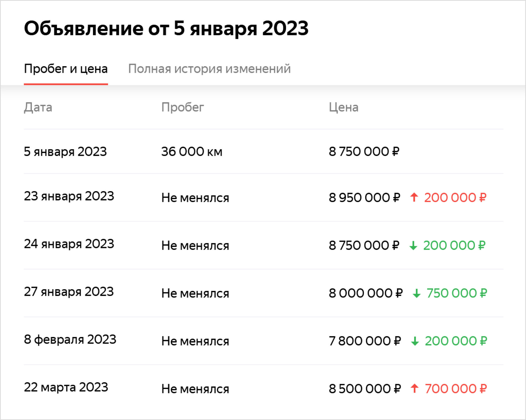Click the heading Объявление от 5 января 2023

(166, 28)
